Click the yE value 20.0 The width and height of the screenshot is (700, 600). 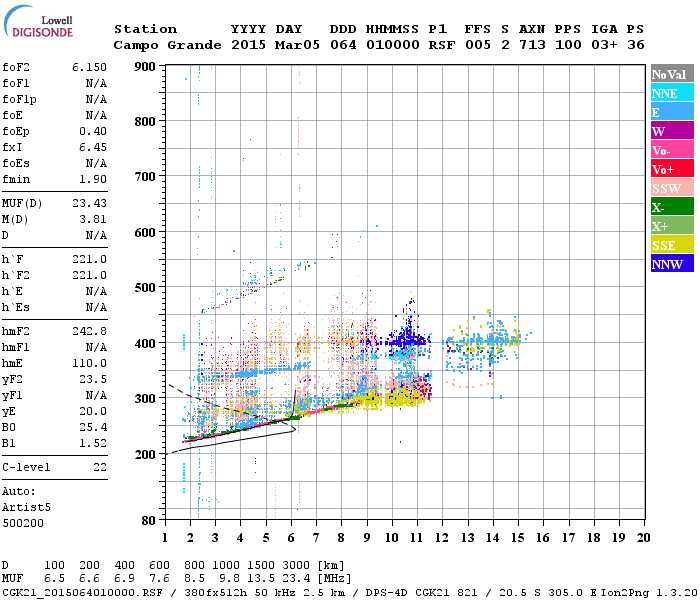(93, 411)
